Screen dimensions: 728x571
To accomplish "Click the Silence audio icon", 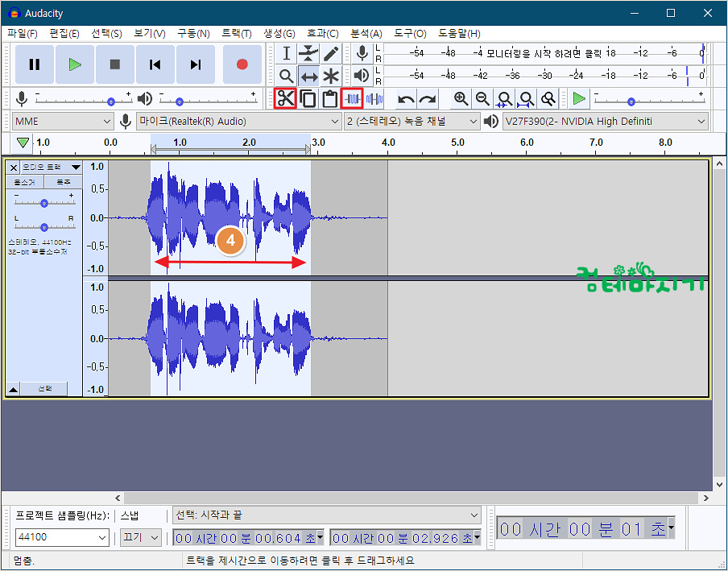I will coord(374,98).
